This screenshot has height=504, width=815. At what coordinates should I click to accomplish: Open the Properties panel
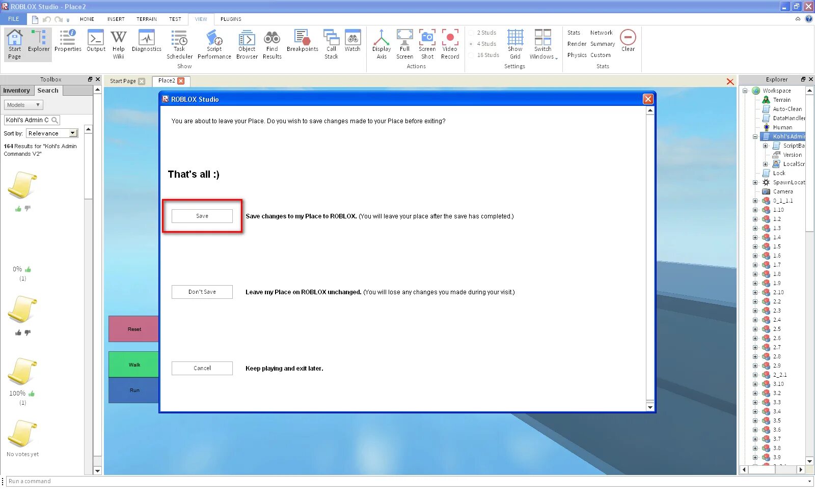[x=68, y=41]
